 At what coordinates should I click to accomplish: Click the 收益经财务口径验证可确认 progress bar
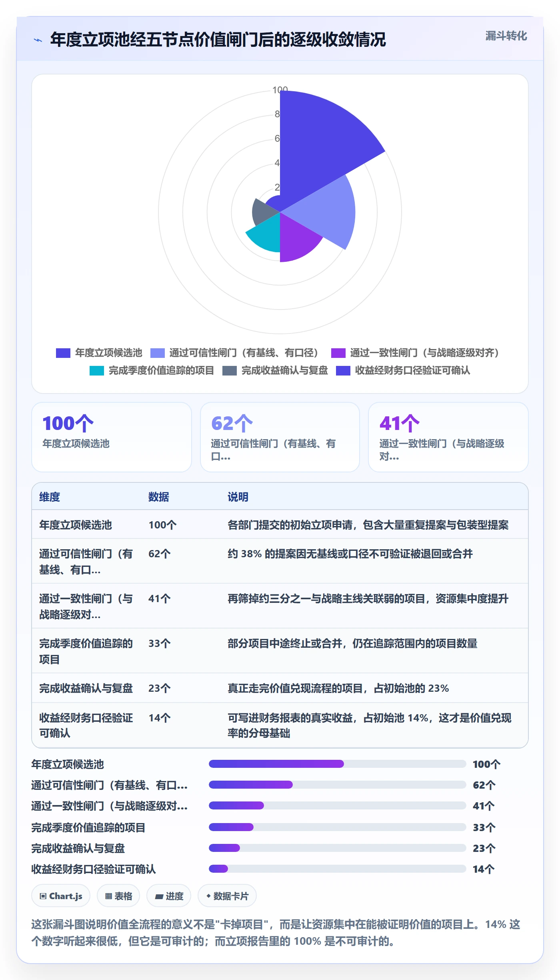[337, 869]
